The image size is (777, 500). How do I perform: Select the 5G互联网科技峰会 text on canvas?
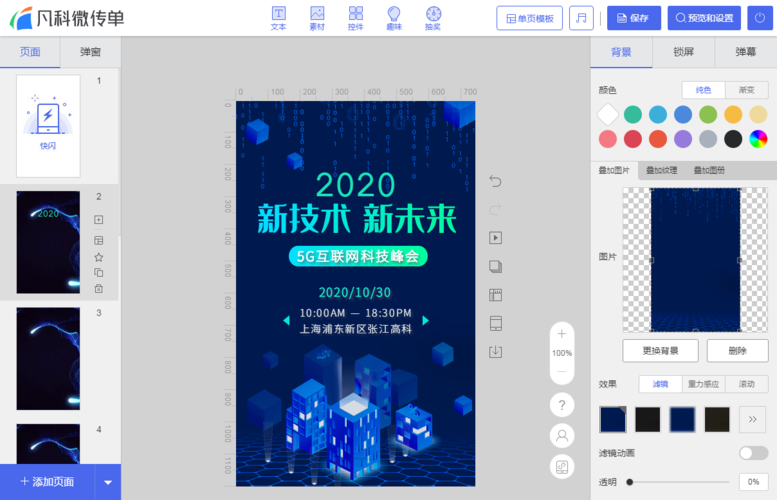pos(358,256)
